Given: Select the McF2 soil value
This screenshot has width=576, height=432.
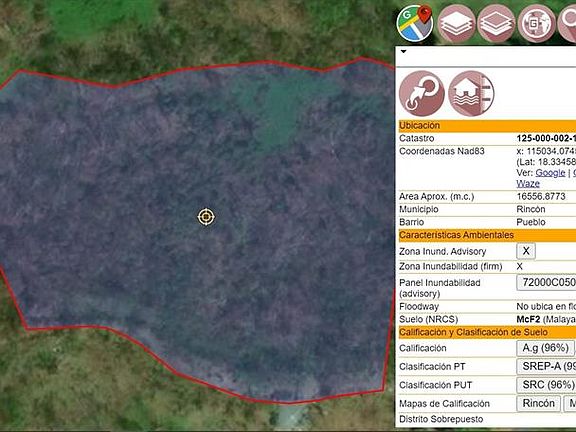Looking at the screenshot, I should tap(528, 319).
